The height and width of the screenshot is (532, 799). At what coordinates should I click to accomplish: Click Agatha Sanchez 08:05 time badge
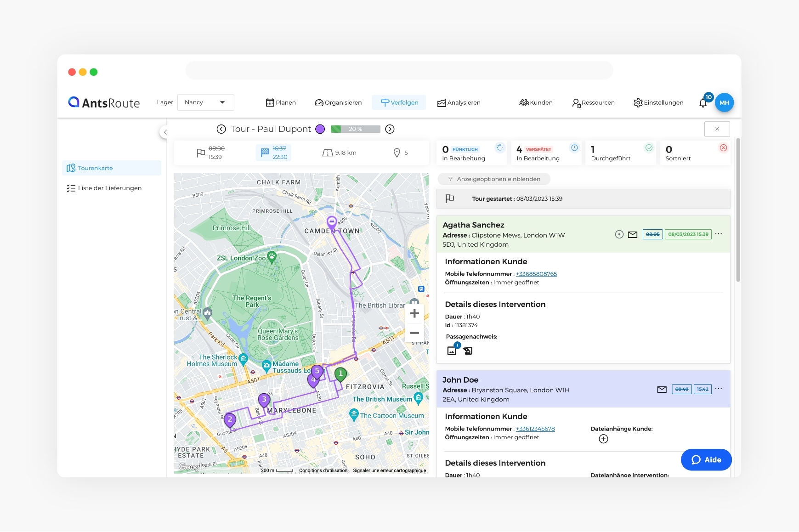click(x=652, y=234)
